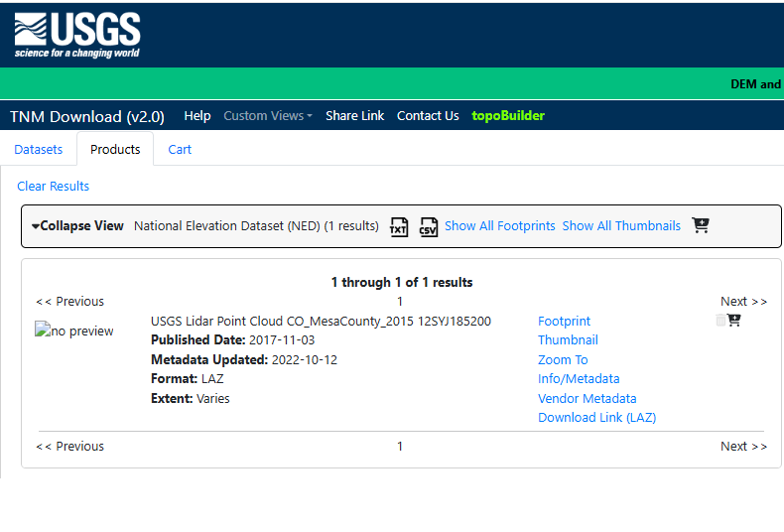Click the grayed trash icon beside cart
Screen dimensions: 784x532
coord(721,320)
